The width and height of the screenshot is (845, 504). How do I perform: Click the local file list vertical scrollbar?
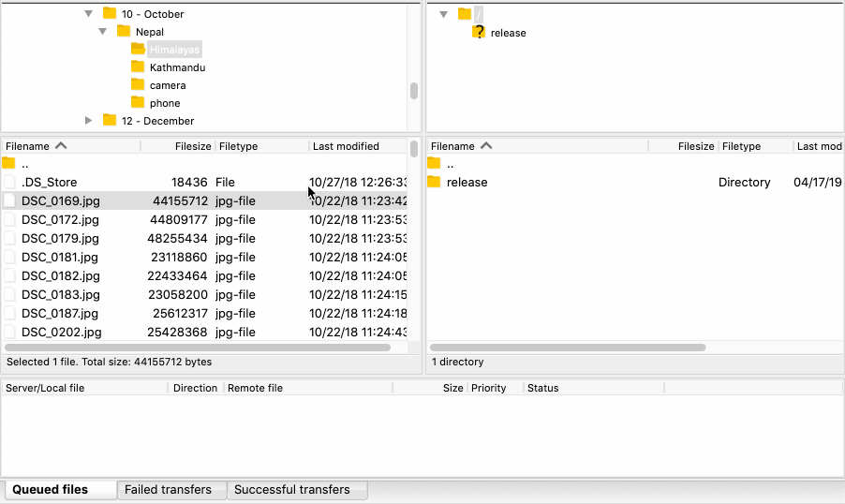click(x=414, y=149)
